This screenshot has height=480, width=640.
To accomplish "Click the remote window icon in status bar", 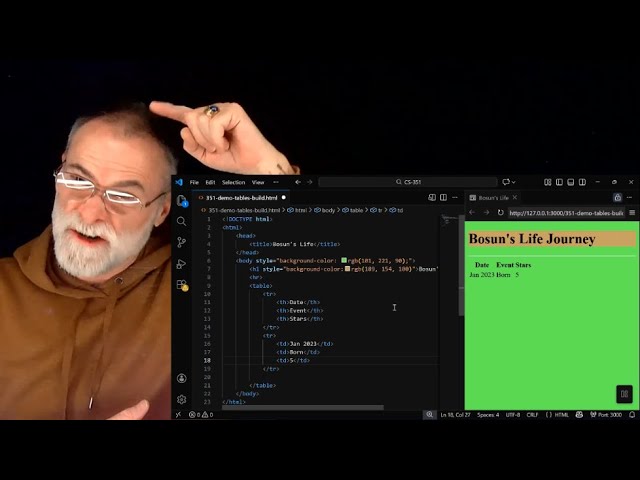I will click(x=178, y=415).
